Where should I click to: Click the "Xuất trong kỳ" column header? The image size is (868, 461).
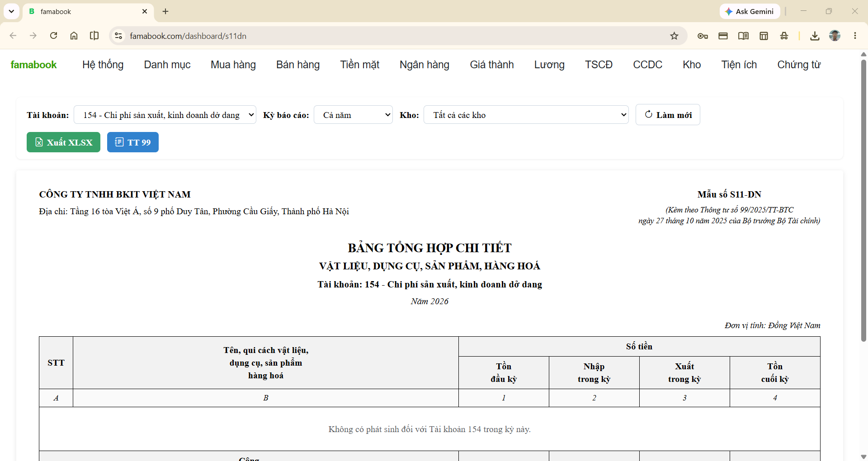click(684, 372)
